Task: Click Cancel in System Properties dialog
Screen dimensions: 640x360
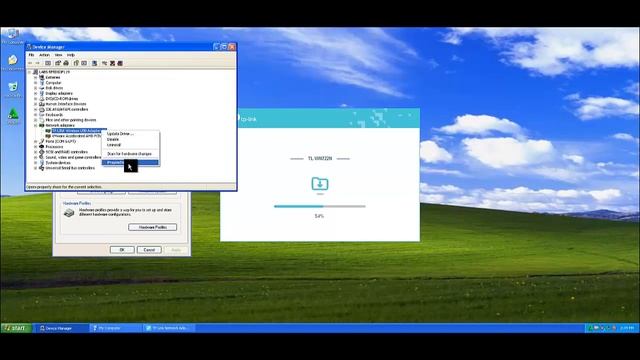Action: (x=149, y=249)
